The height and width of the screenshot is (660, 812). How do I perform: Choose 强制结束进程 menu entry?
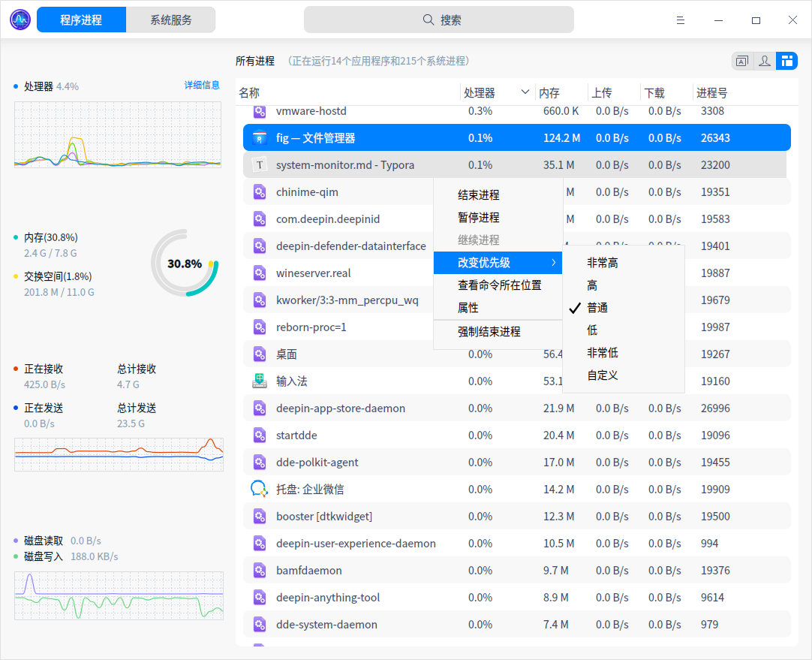pyautogui.click(x=498, y=332)
